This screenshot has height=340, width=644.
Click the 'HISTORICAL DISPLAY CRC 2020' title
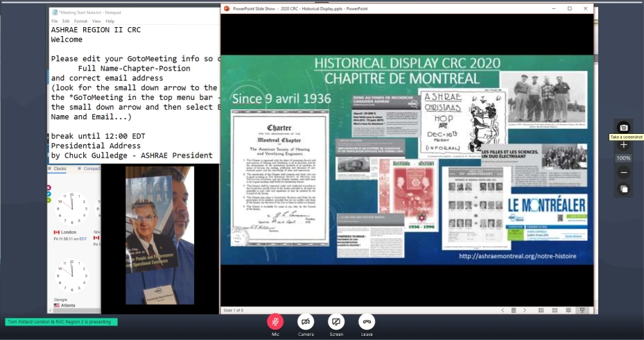point(408,63)
